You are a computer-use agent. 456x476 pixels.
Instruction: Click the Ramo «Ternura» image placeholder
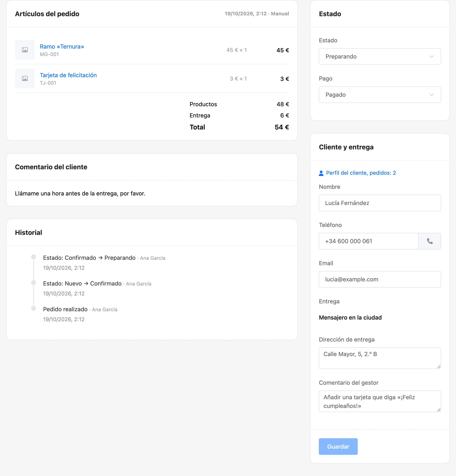(x=25, y=50)
